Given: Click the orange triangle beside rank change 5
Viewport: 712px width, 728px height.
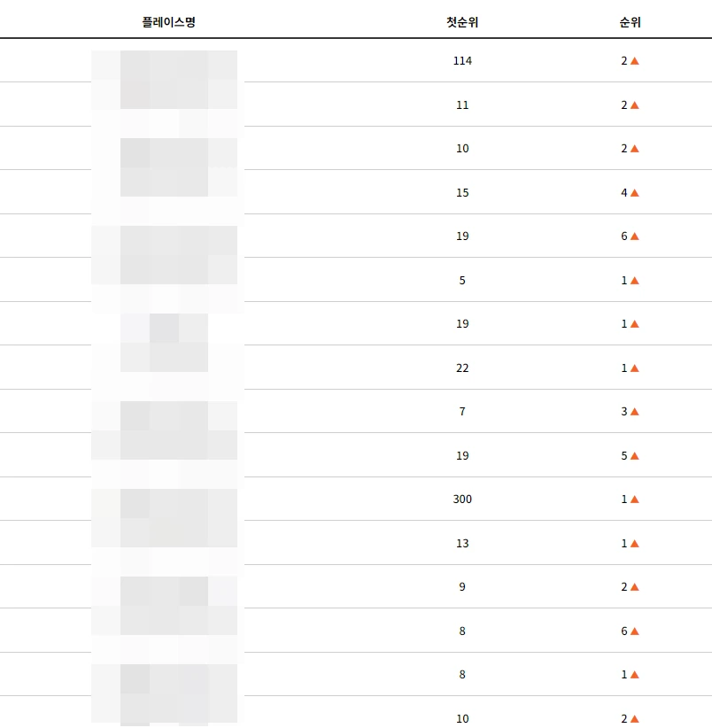Looking at the screenshot, I should (x=634, y=456).
